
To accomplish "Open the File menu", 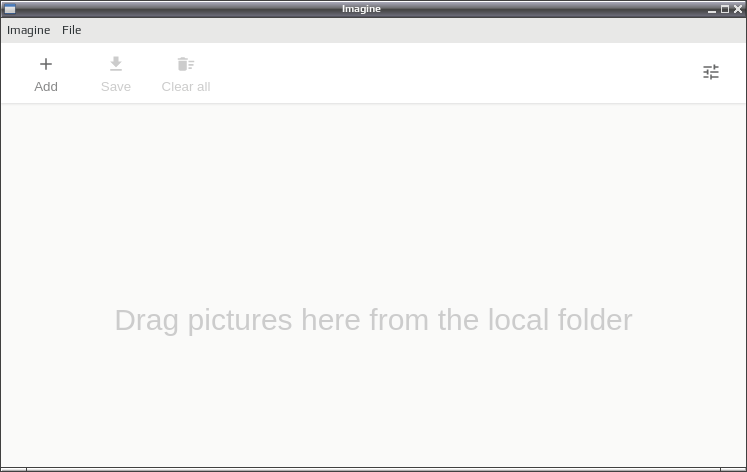I will point(71,30).
